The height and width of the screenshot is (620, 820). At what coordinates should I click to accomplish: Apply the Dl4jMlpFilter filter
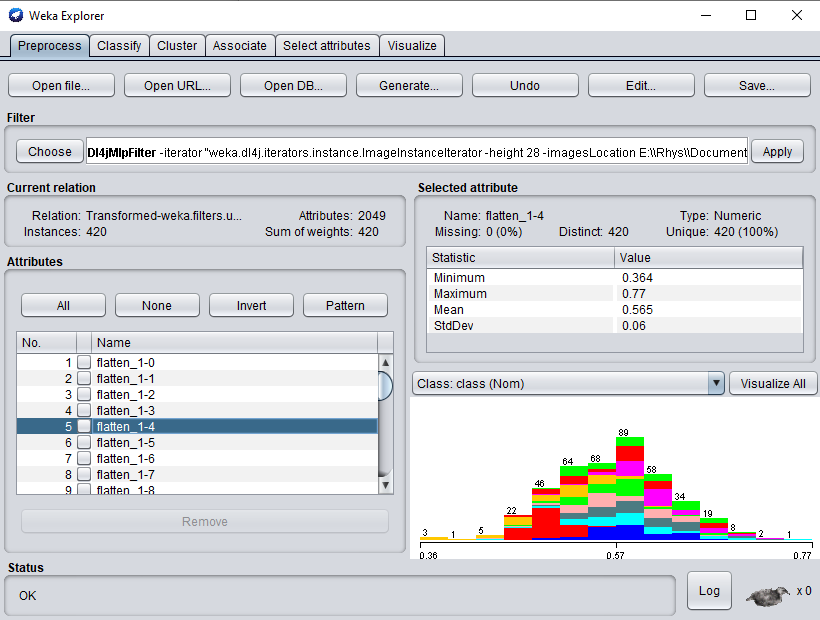(x=777, y=152)
